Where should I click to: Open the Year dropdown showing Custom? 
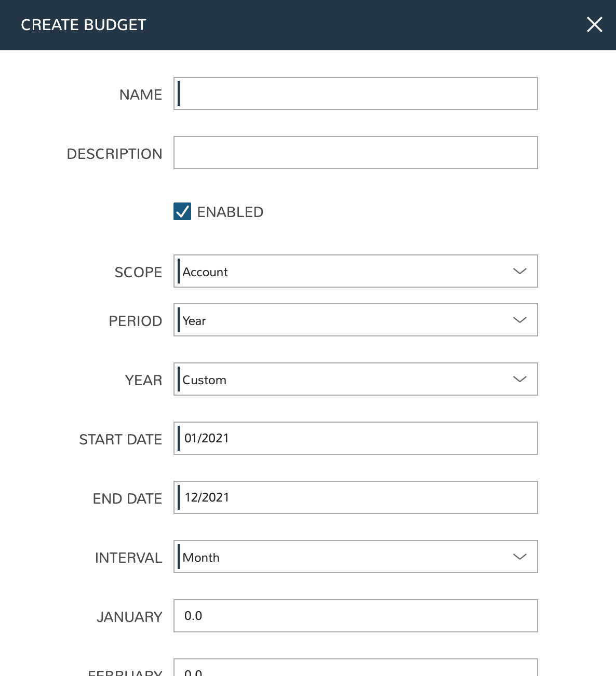click(x=355, y=379)
